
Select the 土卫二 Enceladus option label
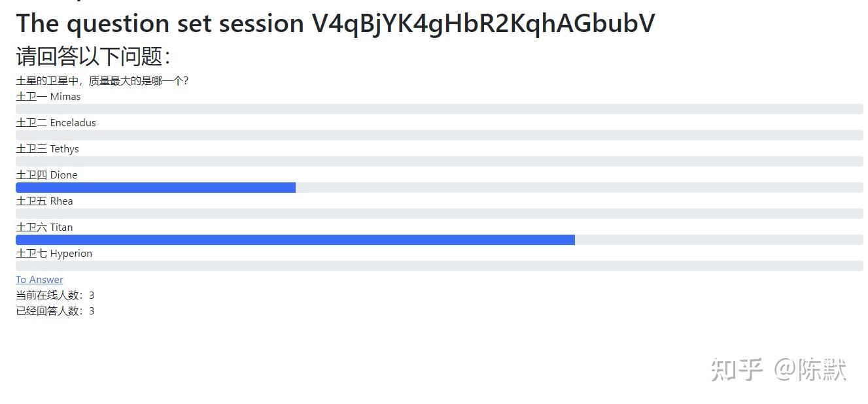(x=56, y=123)
